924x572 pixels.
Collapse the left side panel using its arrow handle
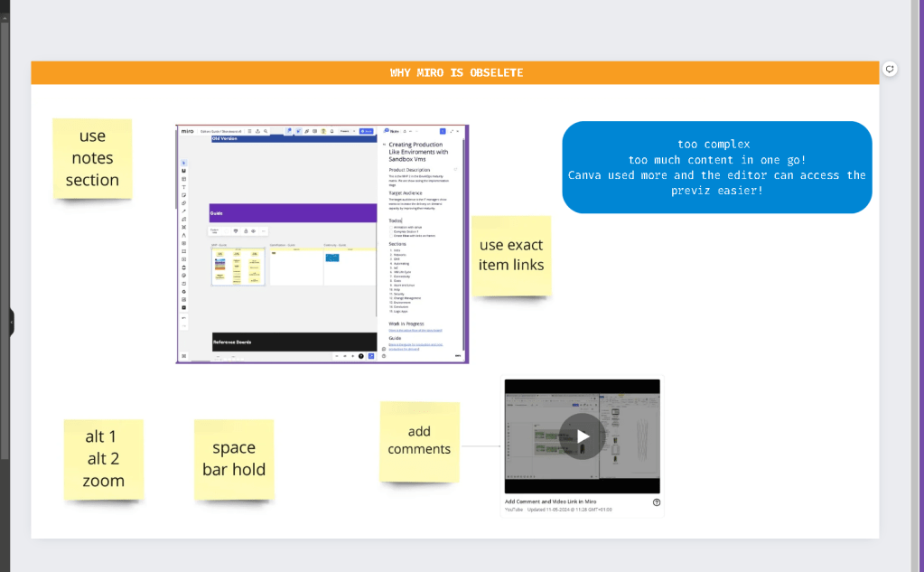click(11, 322)
